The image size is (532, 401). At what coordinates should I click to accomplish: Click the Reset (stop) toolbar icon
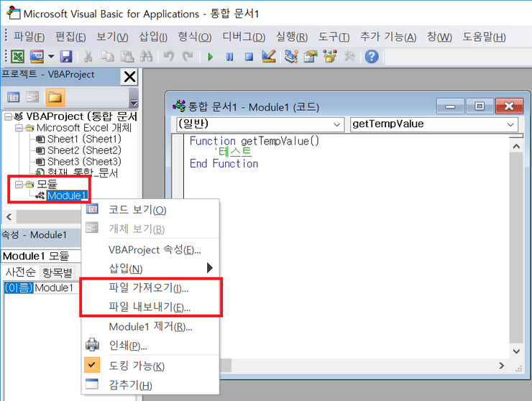(x=249, y=56)
